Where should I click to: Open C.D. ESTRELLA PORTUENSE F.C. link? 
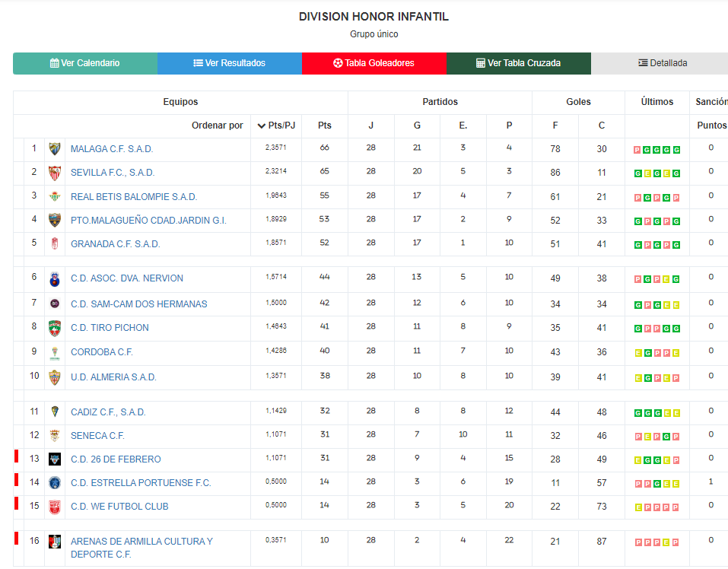pos(141,483)
